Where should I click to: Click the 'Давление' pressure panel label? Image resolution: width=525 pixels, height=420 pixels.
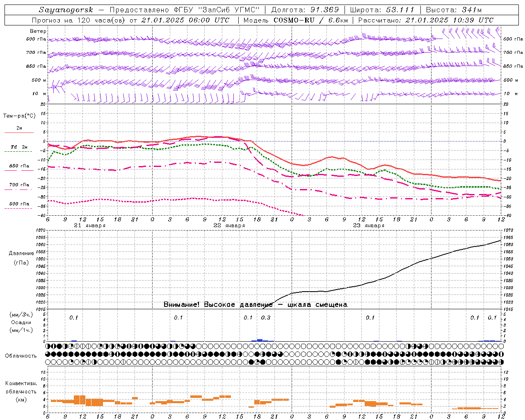pyautogui.click(x=21, y=253)
